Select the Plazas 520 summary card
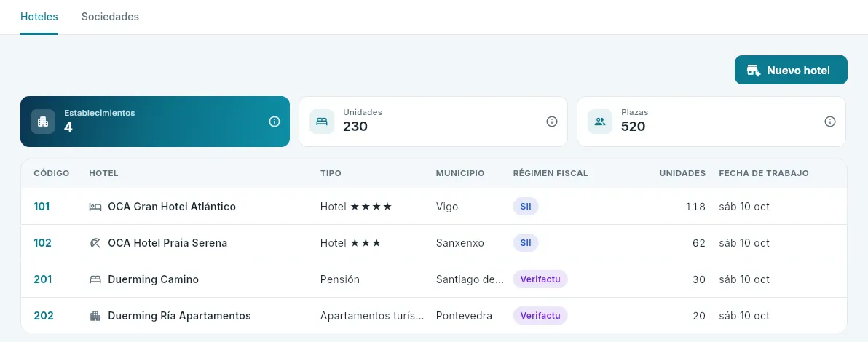The width and height of the screenshot is (868, 342). pyautogui.click(x=711, y=122)
